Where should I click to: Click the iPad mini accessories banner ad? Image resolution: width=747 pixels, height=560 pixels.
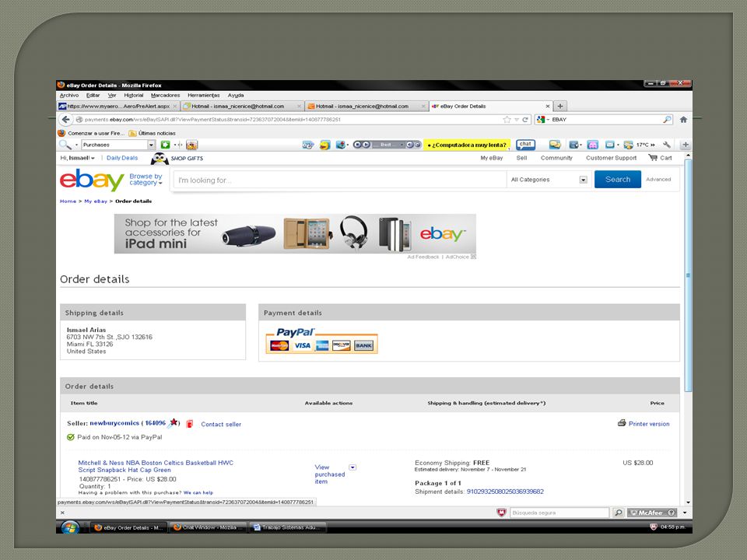tap(295, 233)
